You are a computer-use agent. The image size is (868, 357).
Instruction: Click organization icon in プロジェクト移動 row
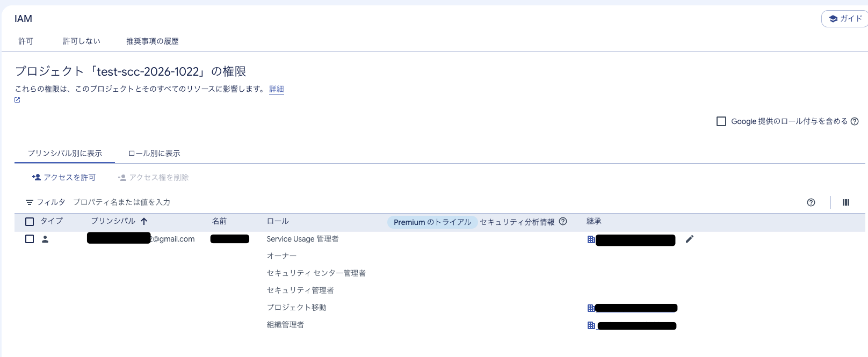coord(591,308)
